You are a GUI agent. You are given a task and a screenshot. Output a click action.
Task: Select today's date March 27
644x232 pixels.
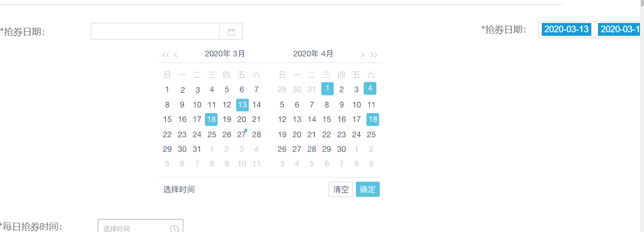(241, 134)
